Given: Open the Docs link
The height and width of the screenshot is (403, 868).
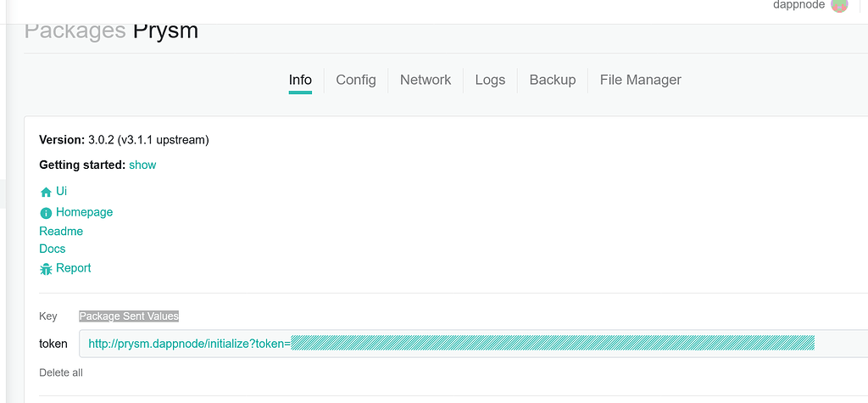Looking at the screenshot, I should (x=52, y=249).
